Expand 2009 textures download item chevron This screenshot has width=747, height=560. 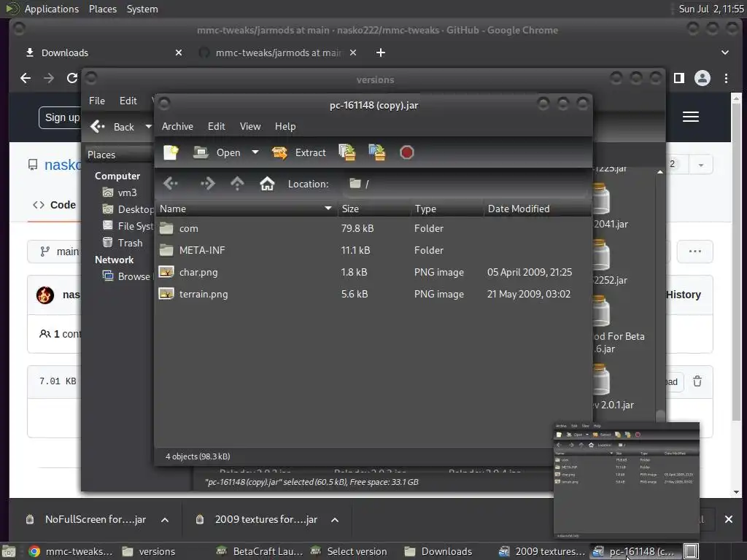tap(335, 520)
